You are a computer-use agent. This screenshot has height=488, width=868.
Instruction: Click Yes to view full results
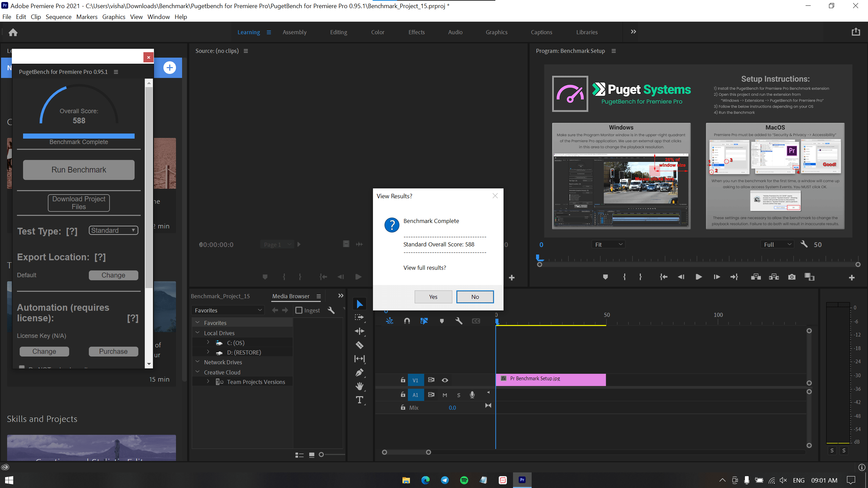point(433,297)
